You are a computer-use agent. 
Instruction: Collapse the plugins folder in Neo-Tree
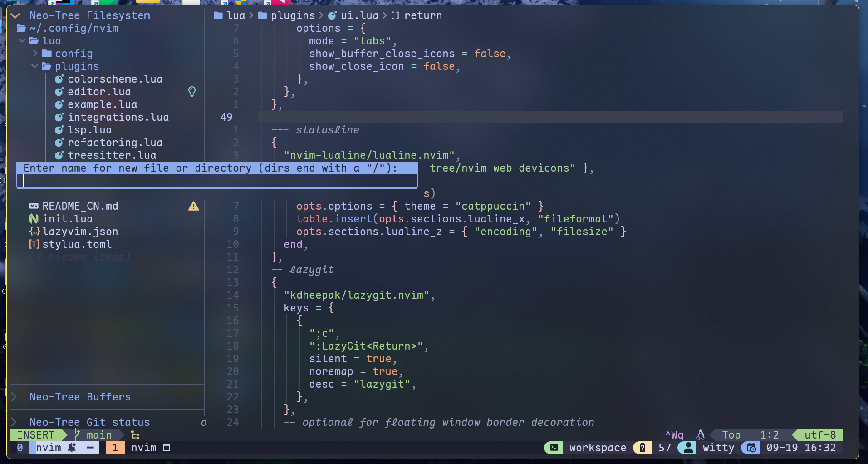tap(34, 66)
